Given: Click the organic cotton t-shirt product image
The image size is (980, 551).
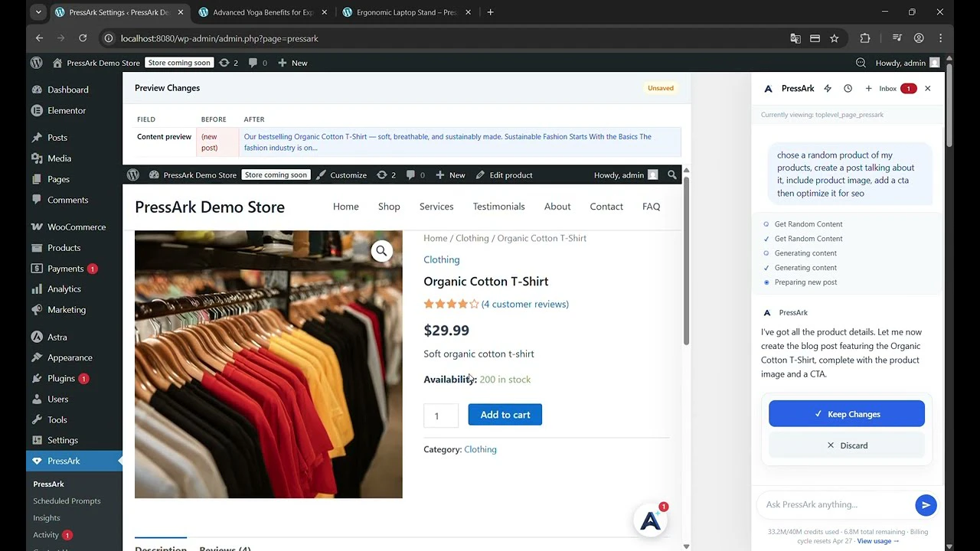Looking at the screenshot, I should coord(269,364).
